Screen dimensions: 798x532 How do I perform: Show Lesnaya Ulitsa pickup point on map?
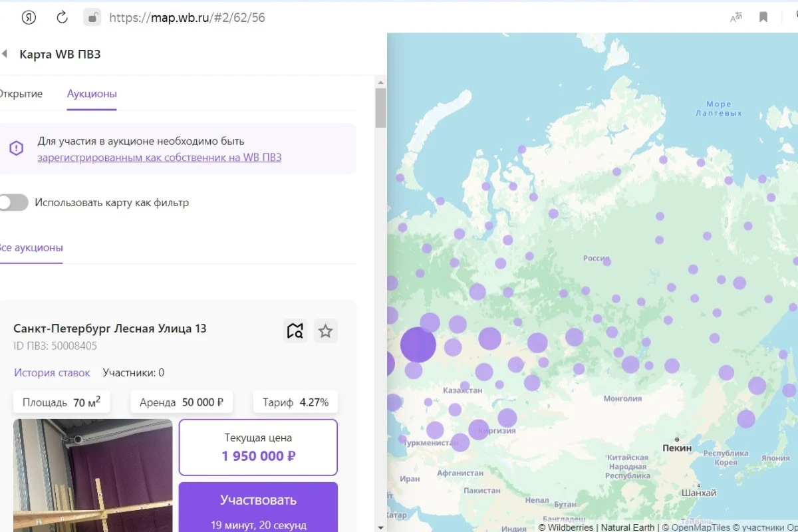[295, 331]
